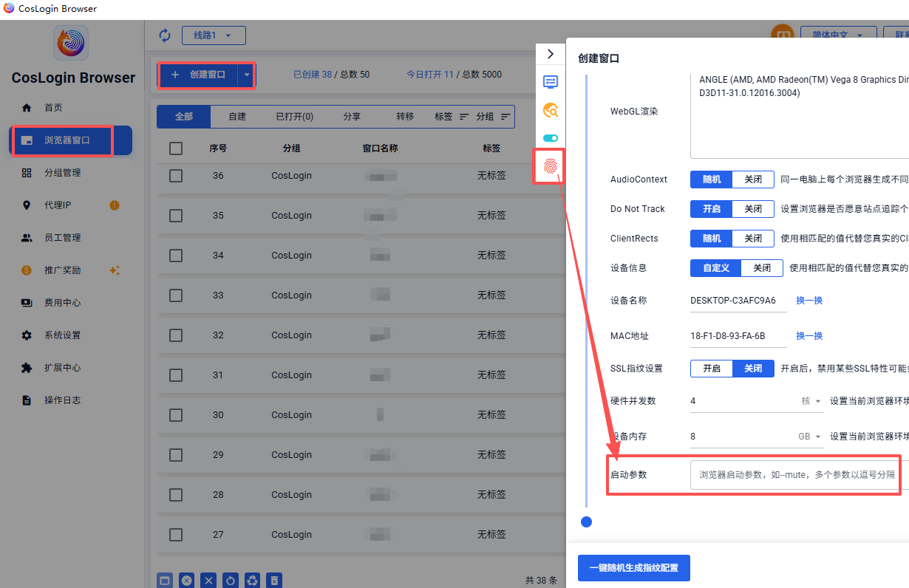The image size is (909, 588).
Task: Set SSL指纹设置 to 开启
Action: tap(712, 369)
